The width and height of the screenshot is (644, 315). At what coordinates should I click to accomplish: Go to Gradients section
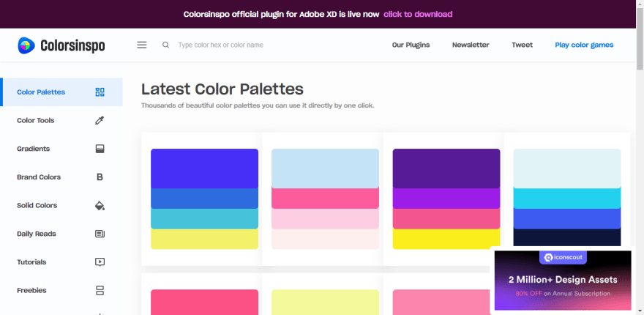(x=61, y=149)
